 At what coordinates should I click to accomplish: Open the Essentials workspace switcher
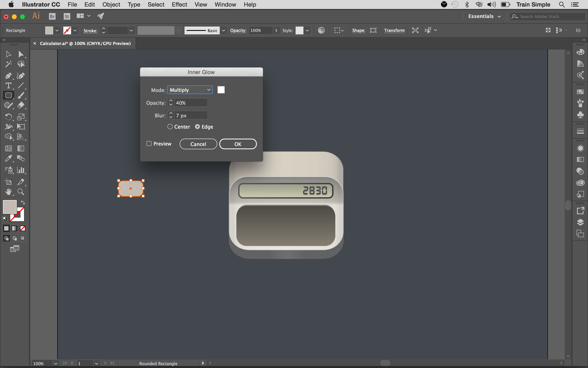tap(484, 16)
